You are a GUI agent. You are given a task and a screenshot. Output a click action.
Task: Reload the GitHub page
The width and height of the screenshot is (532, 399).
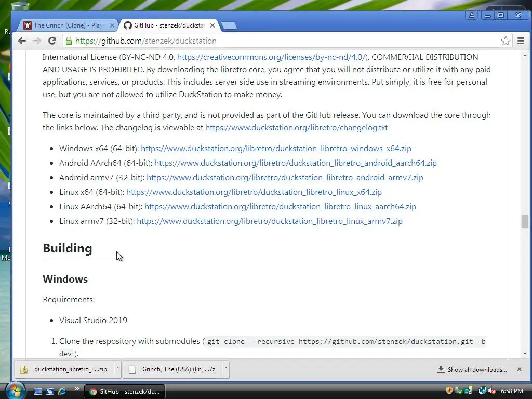point(52,41)
